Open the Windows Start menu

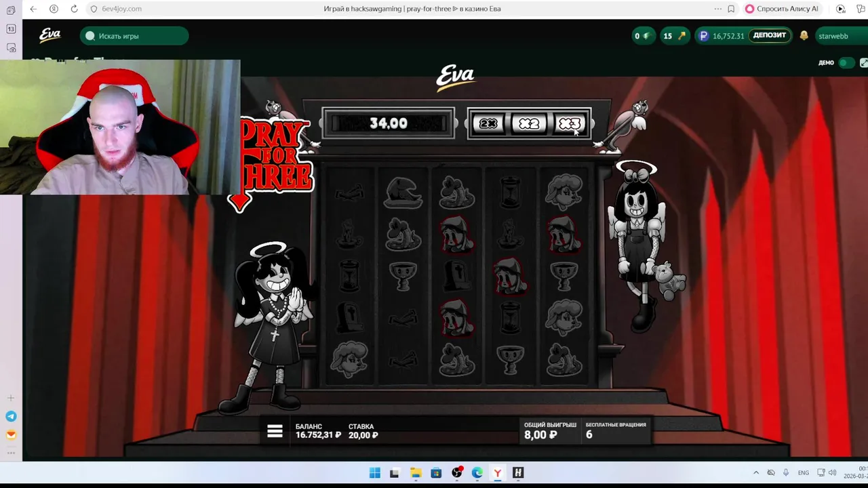tap(374, 472)
